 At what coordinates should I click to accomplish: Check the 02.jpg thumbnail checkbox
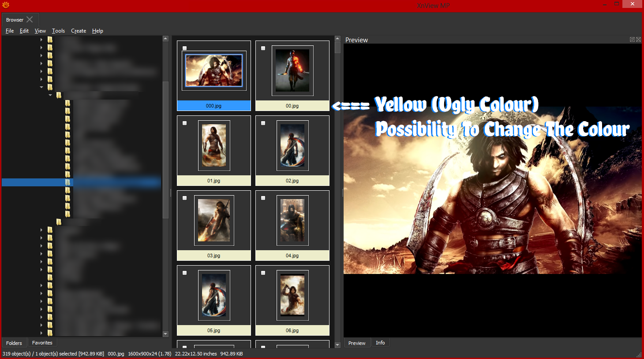tap(263, 123)
